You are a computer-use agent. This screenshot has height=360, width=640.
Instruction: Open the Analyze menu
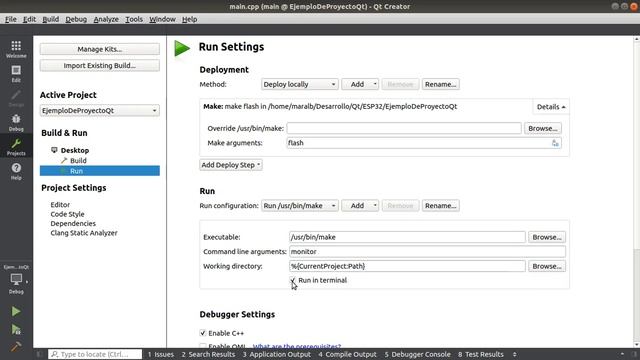106,19
